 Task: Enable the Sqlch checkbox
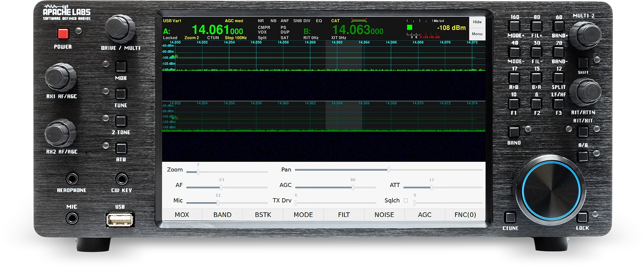(406, 201)
